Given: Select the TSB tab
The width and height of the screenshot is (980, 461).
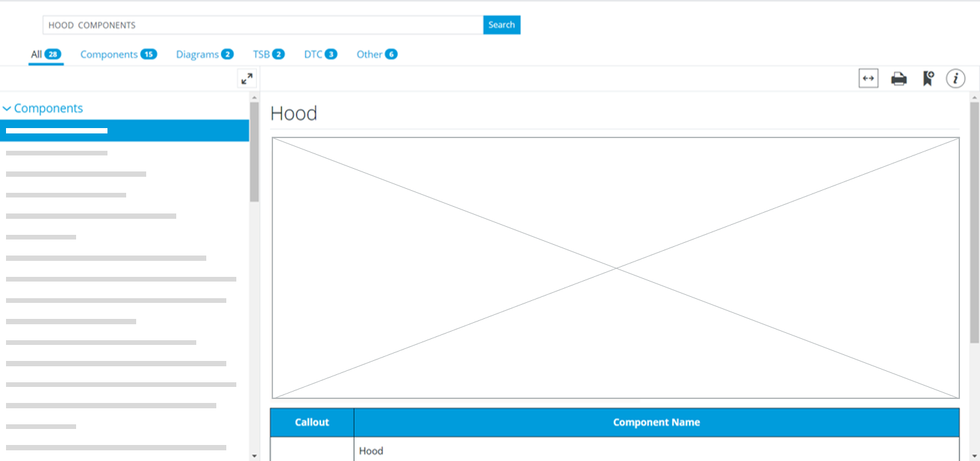Looking at the screenshot, I should click(x=268, y=54).
